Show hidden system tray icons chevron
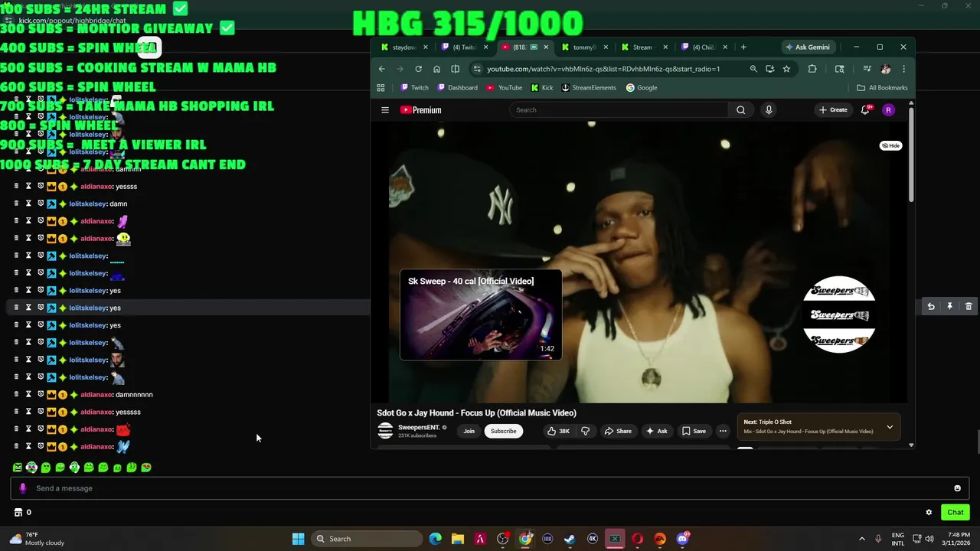 861,539
